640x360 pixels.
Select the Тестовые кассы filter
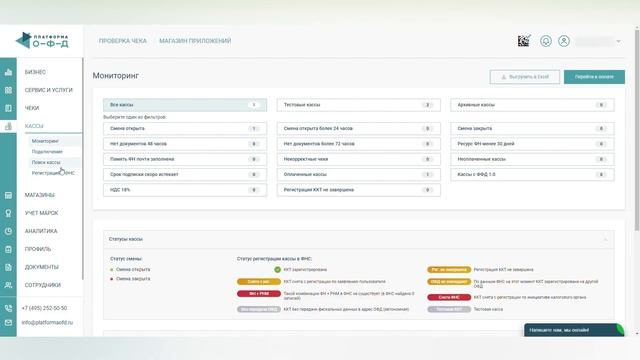coord(359,105)
